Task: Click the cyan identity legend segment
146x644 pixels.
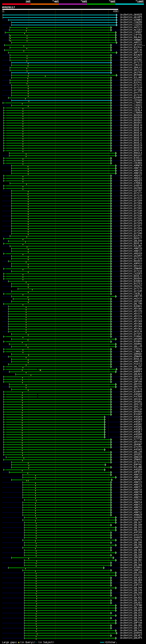Action: [130, 4]
